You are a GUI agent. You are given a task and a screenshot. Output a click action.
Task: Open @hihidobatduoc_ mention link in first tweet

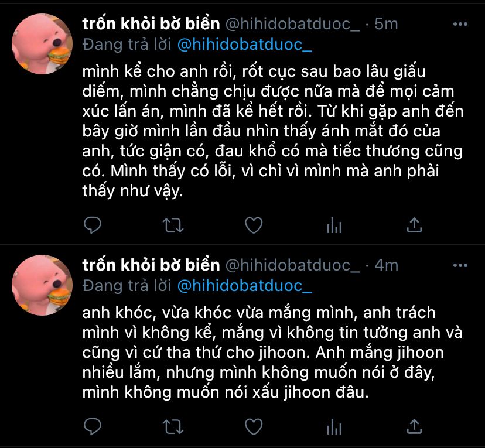pyautogui.click(x=245, y=45)
